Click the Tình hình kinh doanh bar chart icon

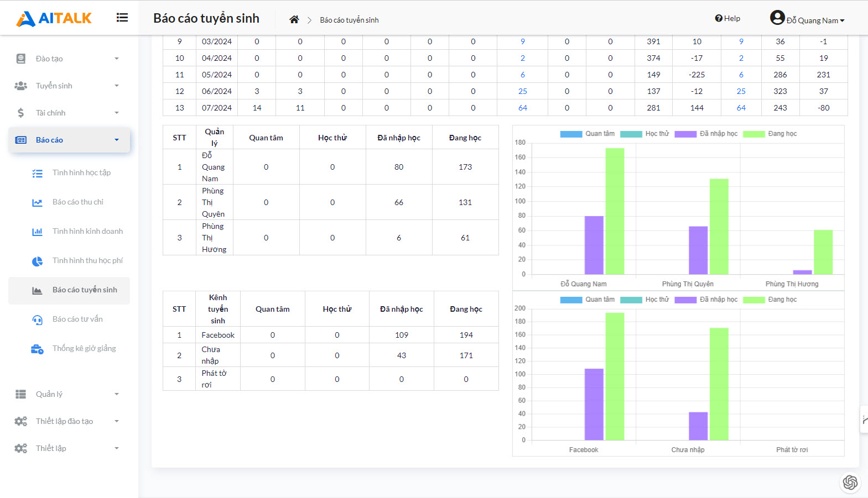coord(37,232)
